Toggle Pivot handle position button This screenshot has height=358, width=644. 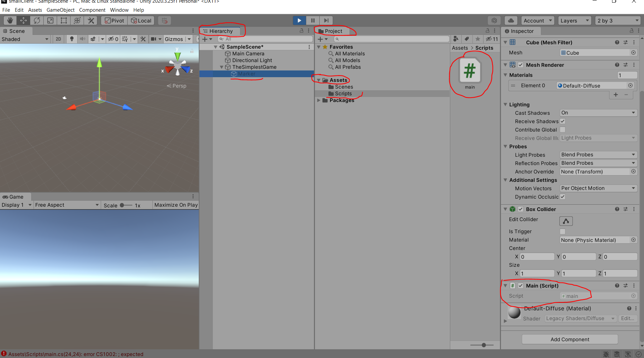pos(114,20)
